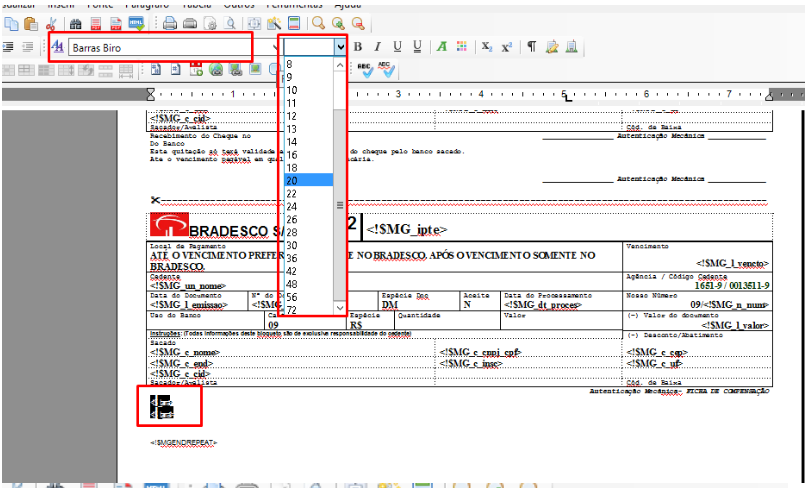Image resolution: width=806 pixels, height=488 pixels.
Task: Click the <!$MG_l_vencto> field under Vencimento
Action: coord(732,263)
